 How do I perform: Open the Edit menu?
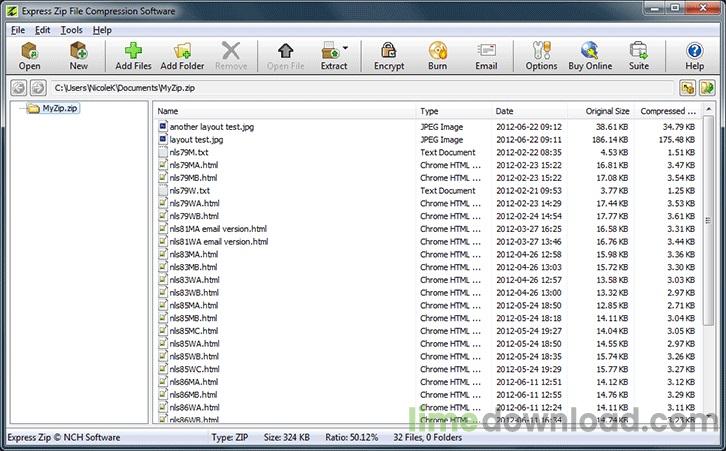point(43,30)
